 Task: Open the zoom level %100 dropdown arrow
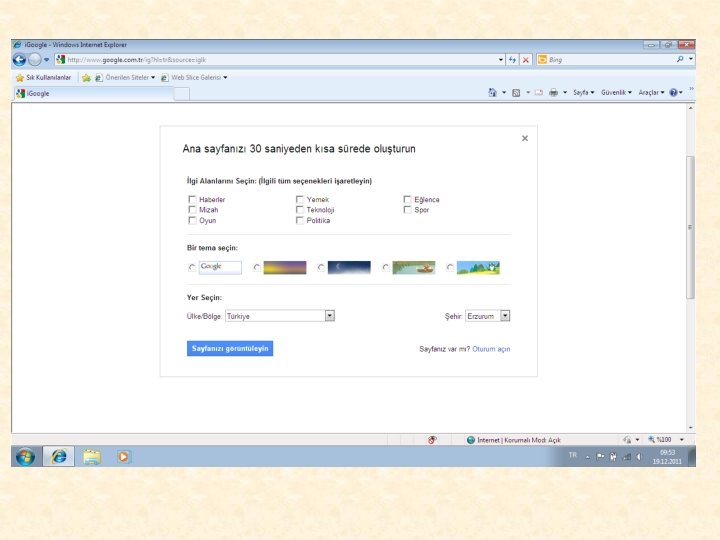pyautogui.click(x=681, y=440)
